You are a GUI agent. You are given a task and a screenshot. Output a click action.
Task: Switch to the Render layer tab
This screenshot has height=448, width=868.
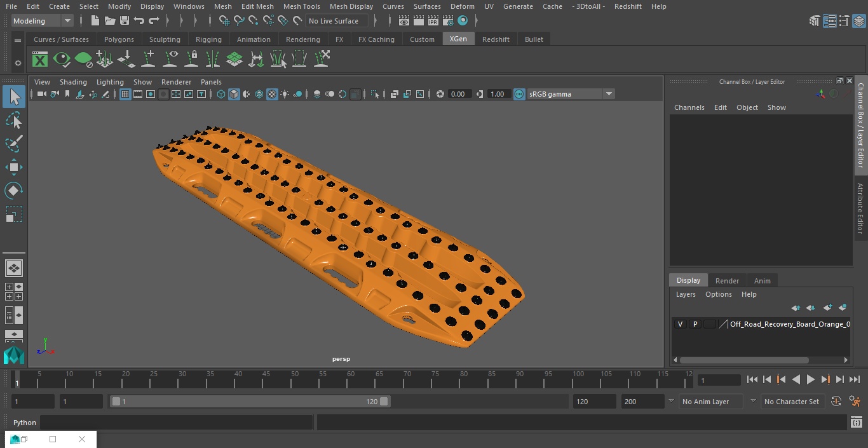(x=727, y=281)
